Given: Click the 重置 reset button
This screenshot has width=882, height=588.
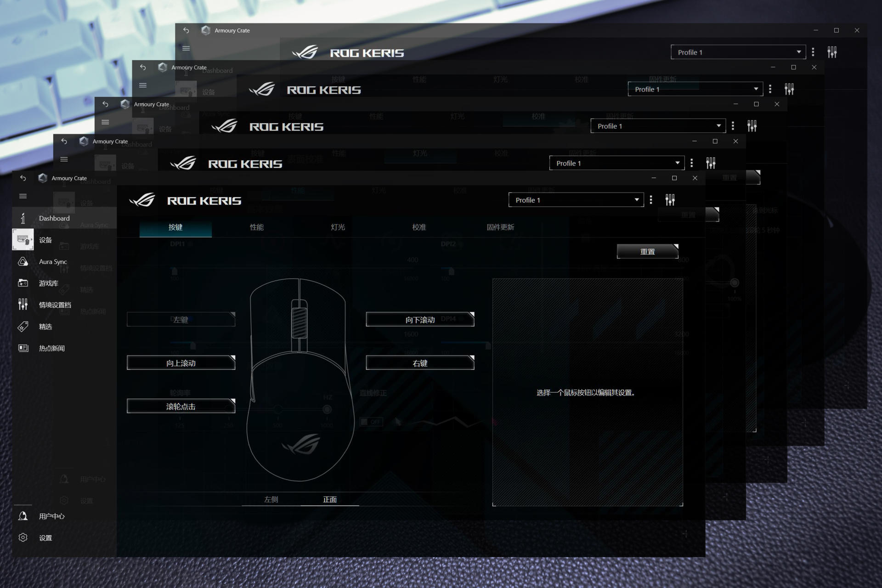Looking at the screenshot, I should coord(647,252).
